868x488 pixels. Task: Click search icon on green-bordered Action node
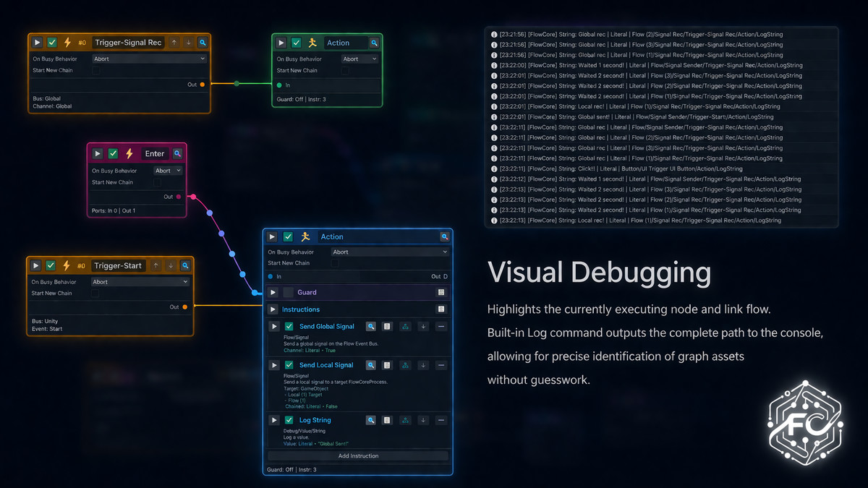[374, 43]
